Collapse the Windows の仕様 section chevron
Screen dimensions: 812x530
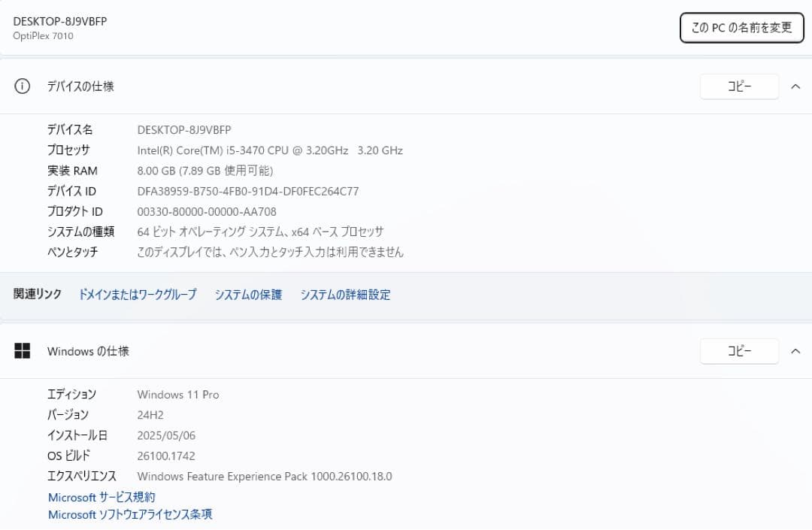point(795,351)
